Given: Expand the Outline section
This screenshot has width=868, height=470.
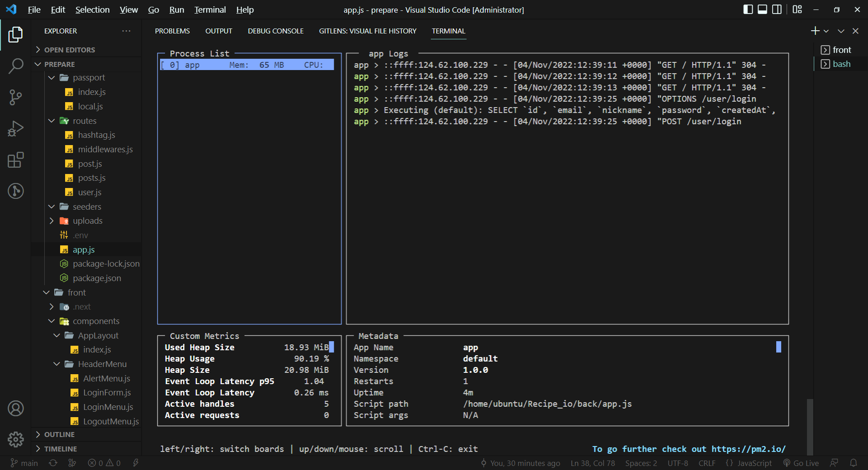Looking at the screenshot, I should pyautogui.click(x=86, y=434).
